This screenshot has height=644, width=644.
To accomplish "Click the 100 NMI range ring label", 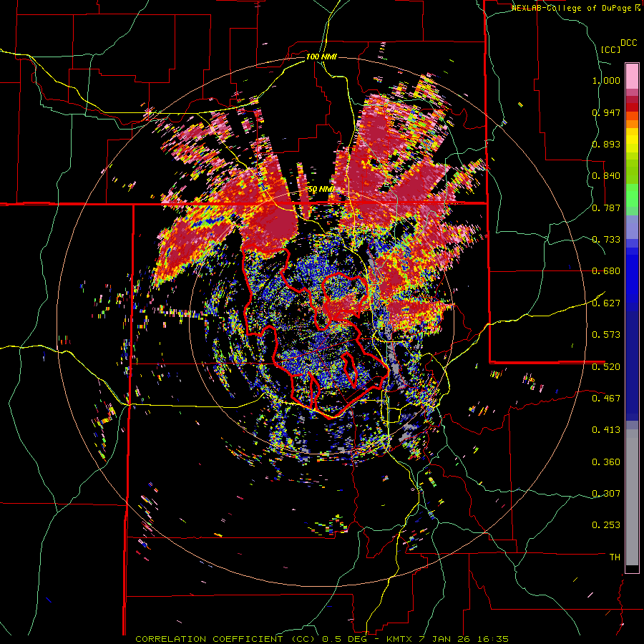I will 321,57.
